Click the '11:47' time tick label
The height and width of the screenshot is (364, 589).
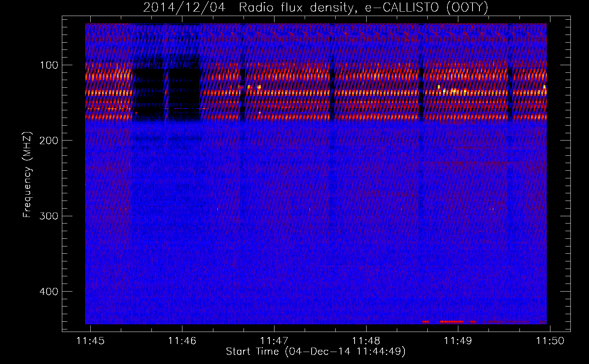click(274, 341)
